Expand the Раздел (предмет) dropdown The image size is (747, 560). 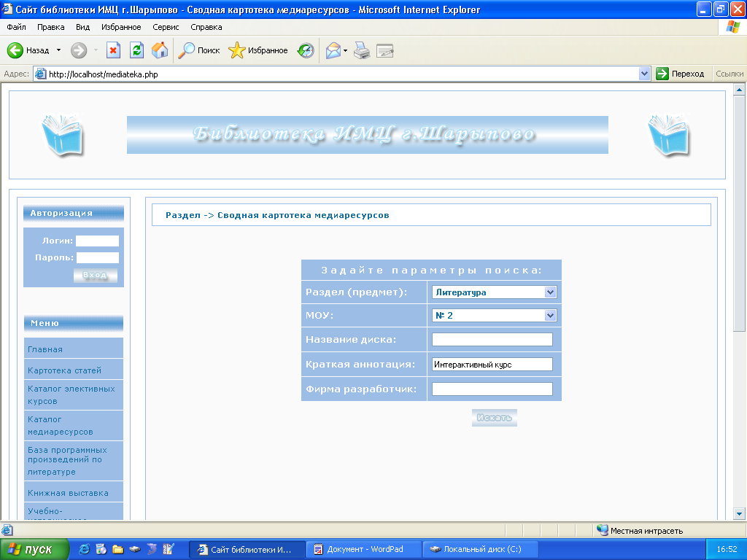click(550, 292)
